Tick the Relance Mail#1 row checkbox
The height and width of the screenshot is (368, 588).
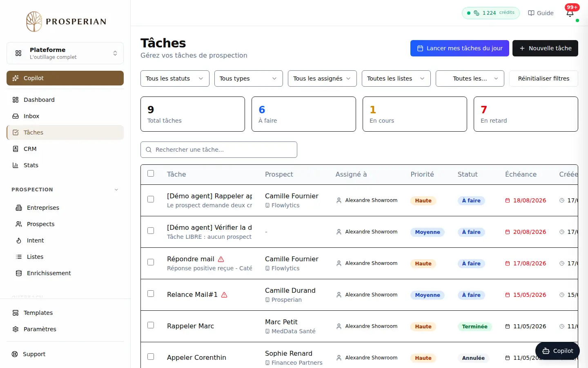point(151,294)
